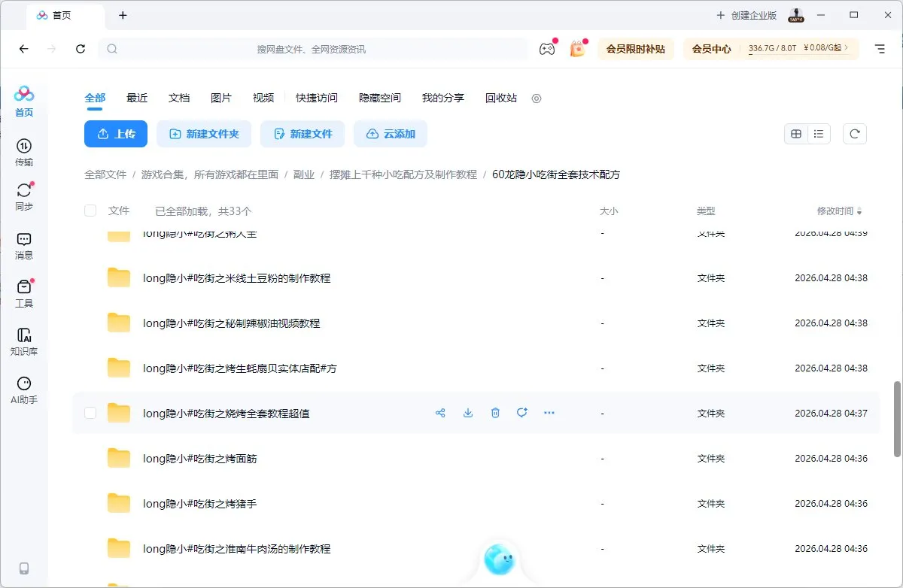Open the hamburger menu at top right

point(880,48)
